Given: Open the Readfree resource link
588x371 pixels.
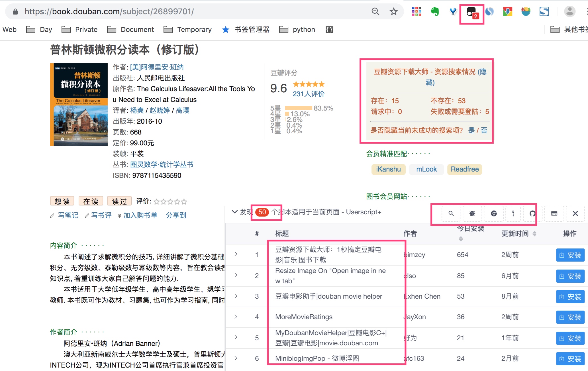Looking at the screenshot, I should (464, 169).
